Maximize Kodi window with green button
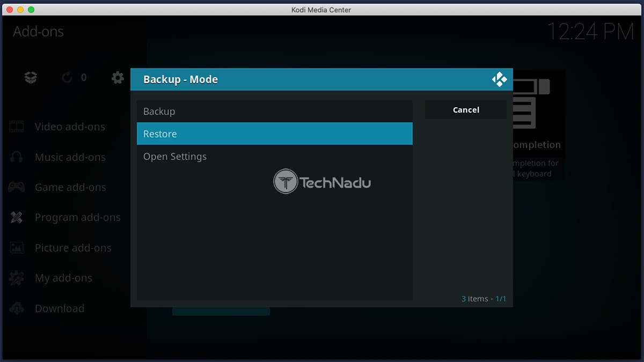Image resolution: width=644 pixels, height=362 pixels. tap(31, 10)
